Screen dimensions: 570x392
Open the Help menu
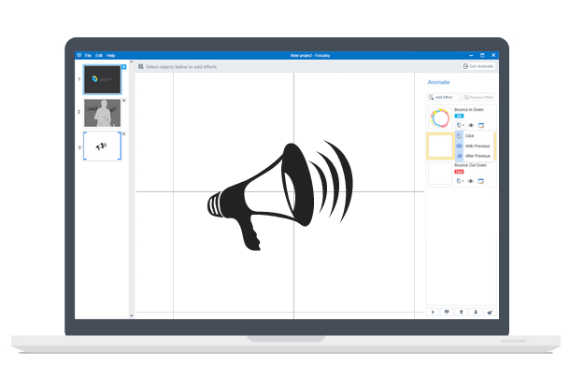[110, 56]
